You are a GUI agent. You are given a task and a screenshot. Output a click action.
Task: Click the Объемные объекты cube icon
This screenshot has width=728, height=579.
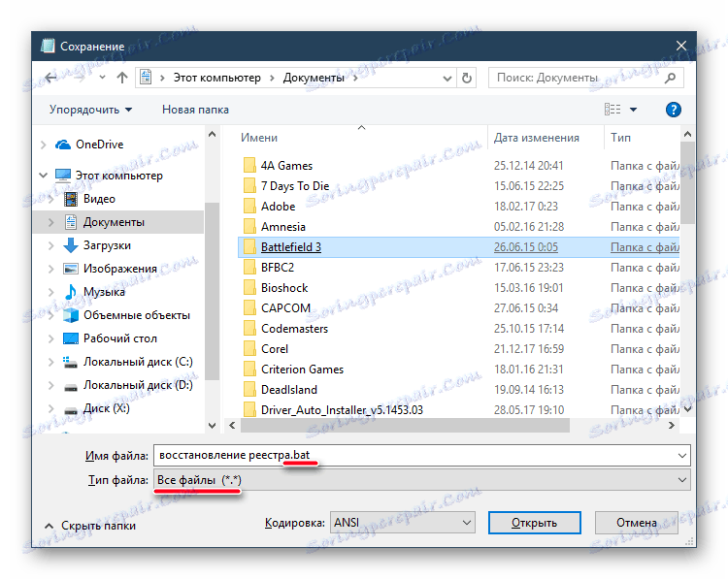tap(71, 315)
